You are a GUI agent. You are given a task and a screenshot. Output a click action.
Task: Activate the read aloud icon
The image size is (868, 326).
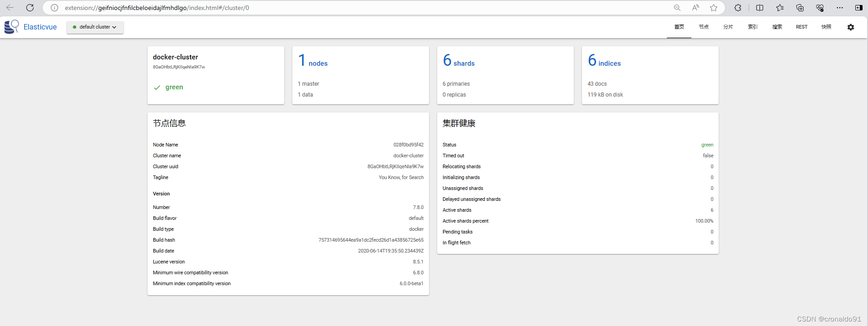tap(695, 8)
